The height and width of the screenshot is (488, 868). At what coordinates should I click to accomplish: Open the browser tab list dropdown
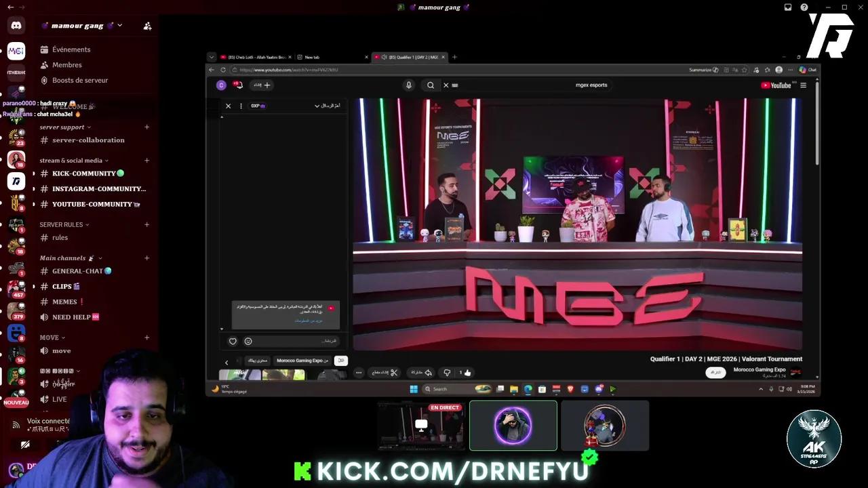coord(212,57)
